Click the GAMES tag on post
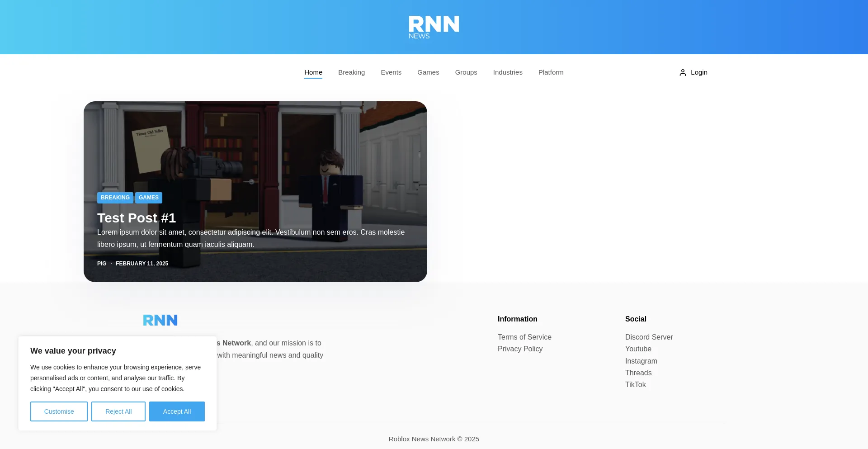This screenshot has height=449, width=868. [x=149, y=198]
